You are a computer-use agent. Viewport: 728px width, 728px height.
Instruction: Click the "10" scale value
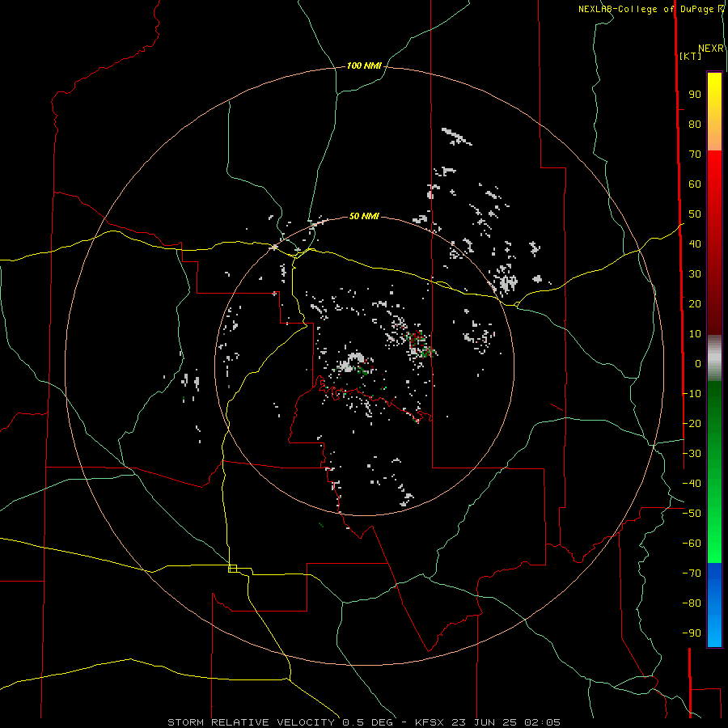point(695,334)
